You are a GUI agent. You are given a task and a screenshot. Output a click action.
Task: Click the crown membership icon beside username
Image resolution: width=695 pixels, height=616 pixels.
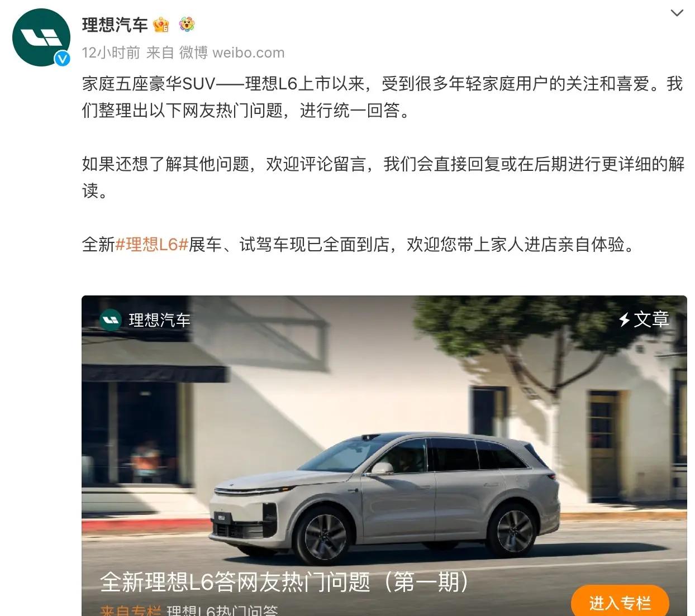pyautogui.click(x=161, y=25)
